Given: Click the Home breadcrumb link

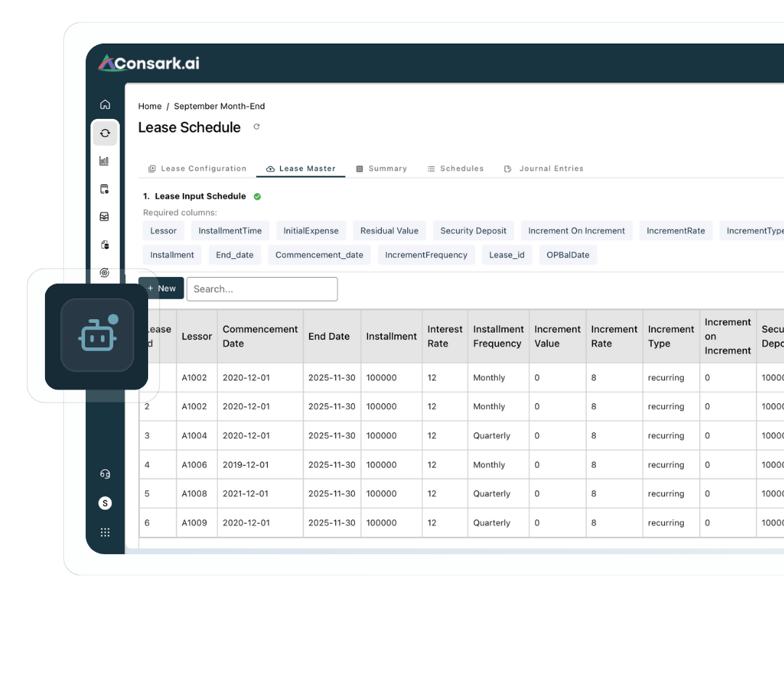Looking at the screenshot, I should (x=150, y=106).
